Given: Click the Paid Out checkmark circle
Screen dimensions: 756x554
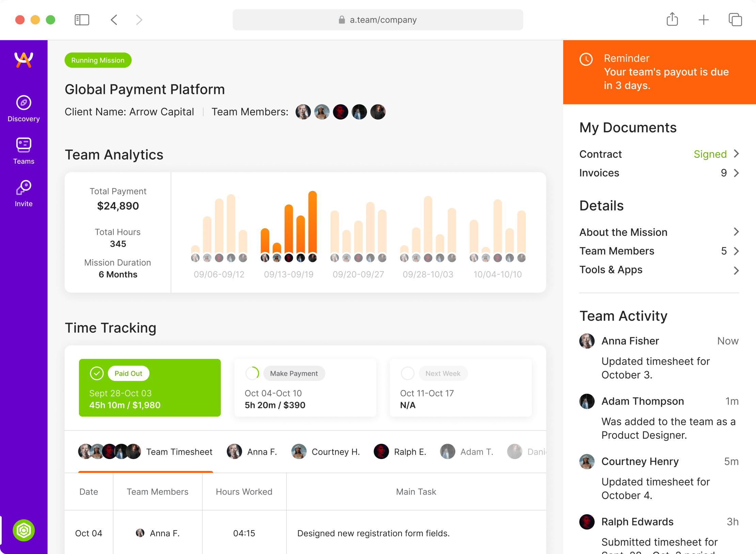Looking at the screenshot, I should pyautogui.click(x=97, y=373).
